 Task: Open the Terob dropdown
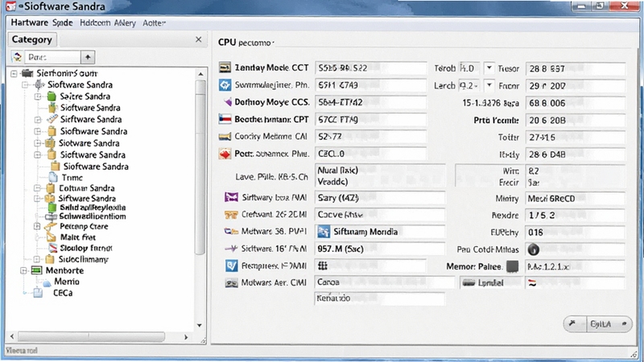(x=489, y=68)
